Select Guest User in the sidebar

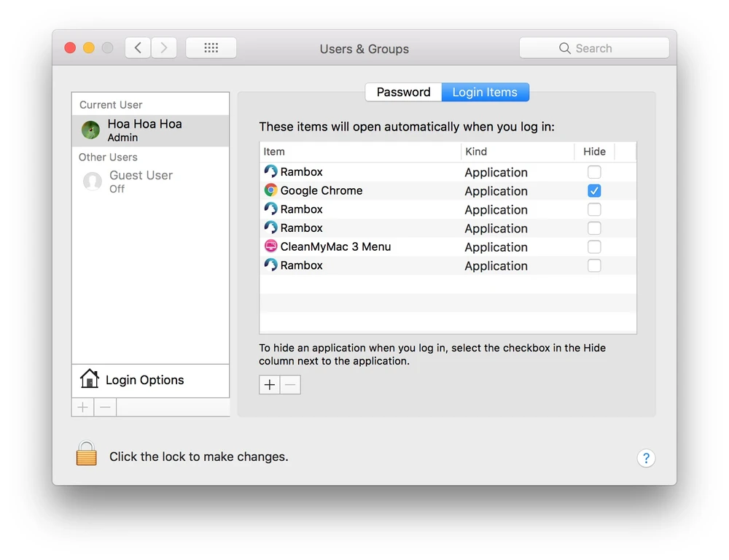(140, 182)
